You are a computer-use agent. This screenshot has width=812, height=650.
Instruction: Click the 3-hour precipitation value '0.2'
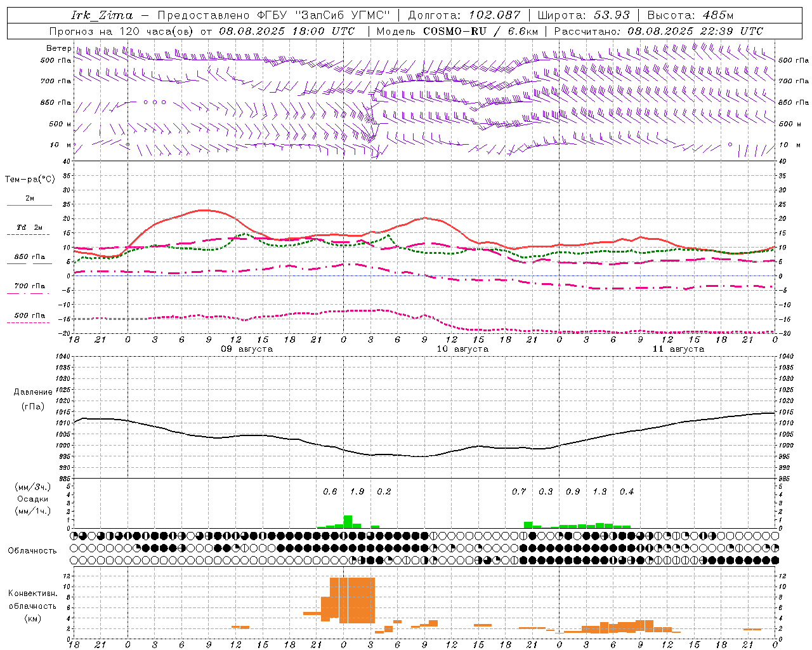pyautogui.click(x=384, y=491)
